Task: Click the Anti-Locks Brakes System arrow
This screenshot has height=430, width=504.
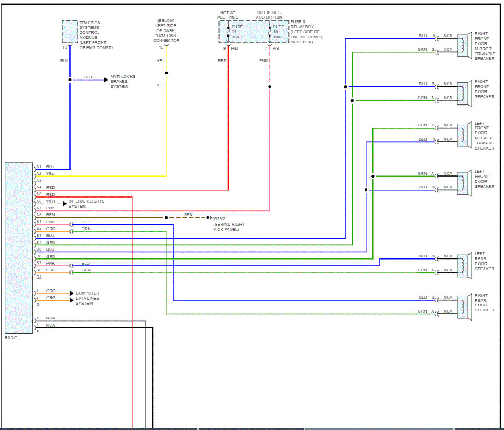Action: click(107, 80)
